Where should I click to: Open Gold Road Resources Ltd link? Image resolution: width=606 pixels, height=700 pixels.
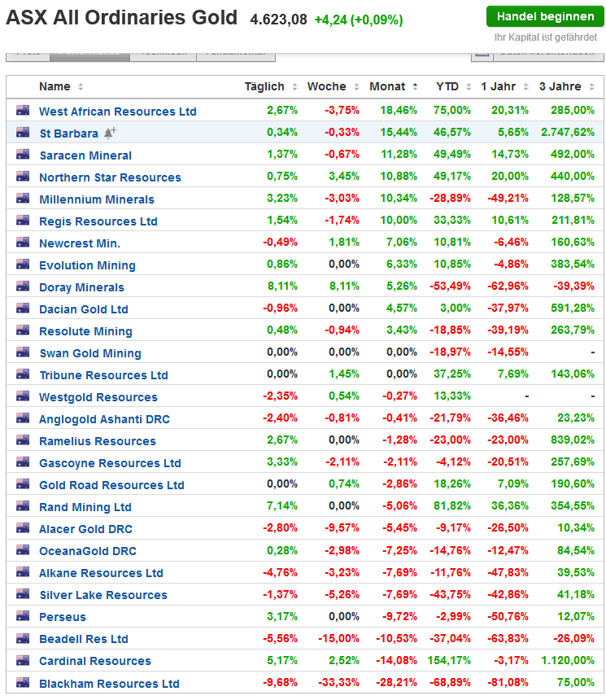111,485
